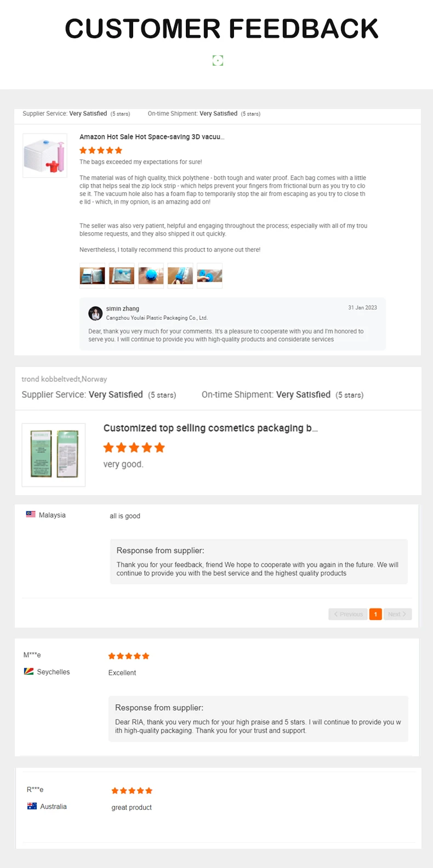Click the green focus icon under the heading
Viewport: 433px width, 868px height.
[218, 60]
